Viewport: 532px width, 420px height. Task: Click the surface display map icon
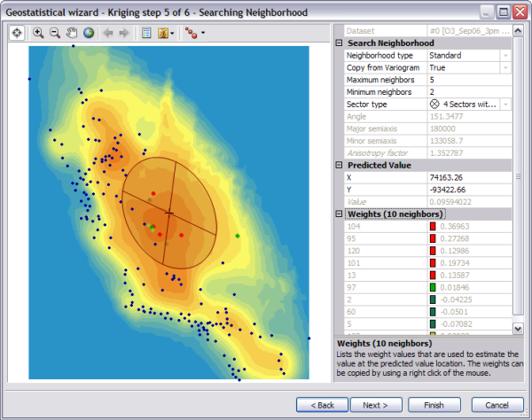tap(163, 33)
